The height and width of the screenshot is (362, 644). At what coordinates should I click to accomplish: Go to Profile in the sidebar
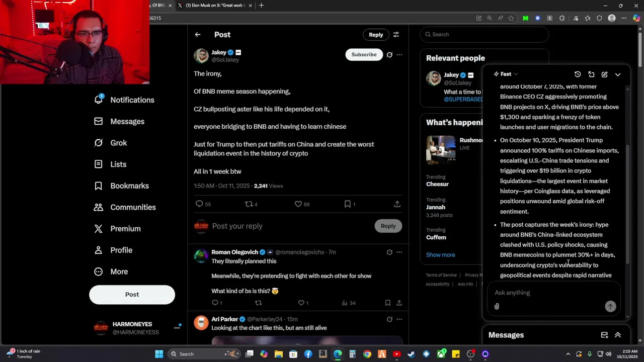[113, 250]
